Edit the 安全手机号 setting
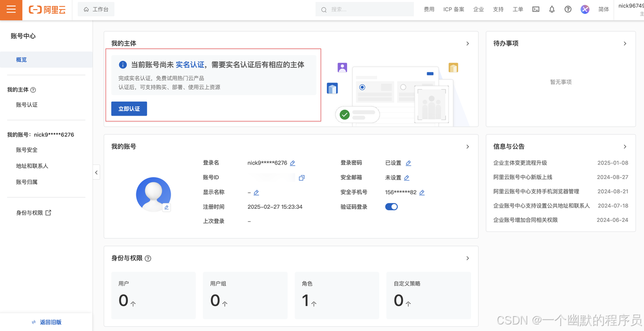Viewport: 644px width, 331px height. 422,193
